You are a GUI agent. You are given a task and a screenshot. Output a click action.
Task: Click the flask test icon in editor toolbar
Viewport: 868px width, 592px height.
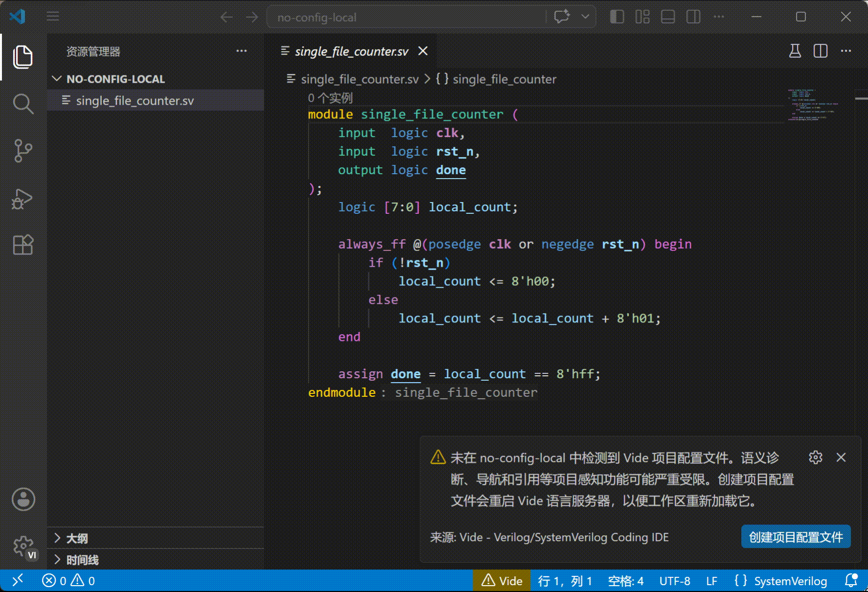tap(795, 51)
